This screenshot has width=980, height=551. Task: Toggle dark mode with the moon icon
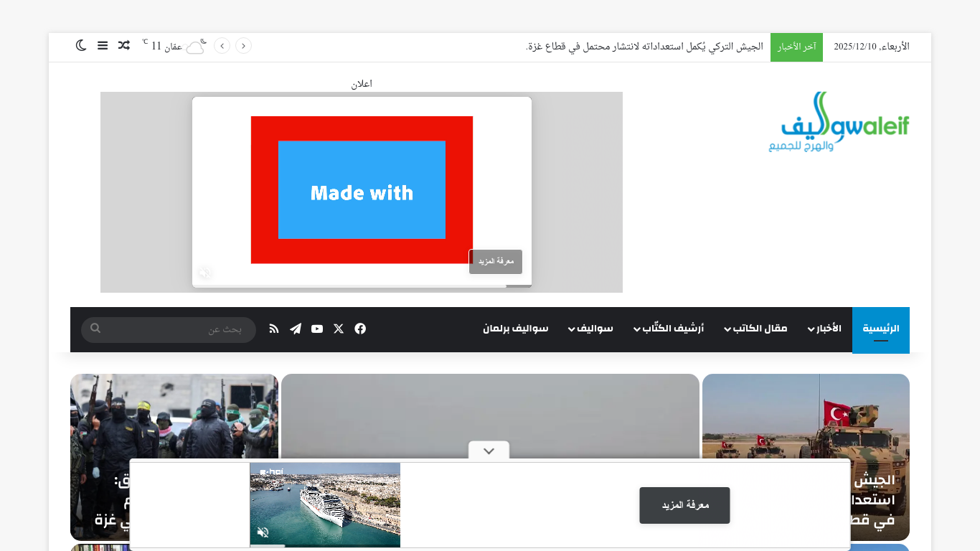pyautogui.click(x=80, y=45)
